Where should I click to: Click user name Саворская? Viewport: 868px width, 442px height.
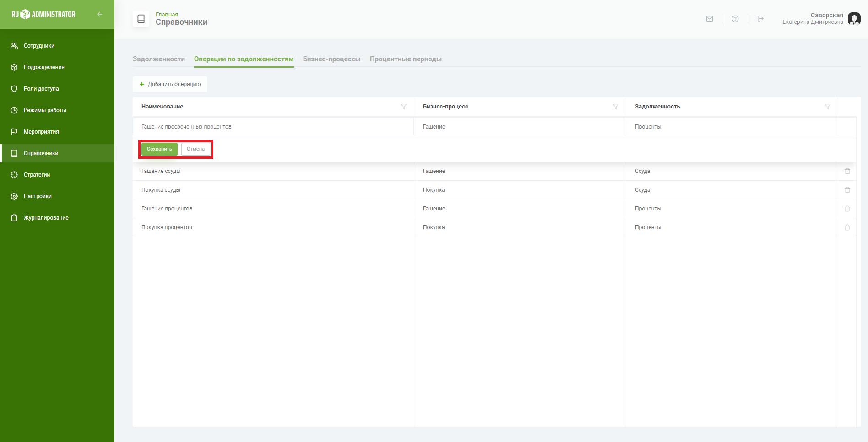pyautogui.click(x=827, y=15)
